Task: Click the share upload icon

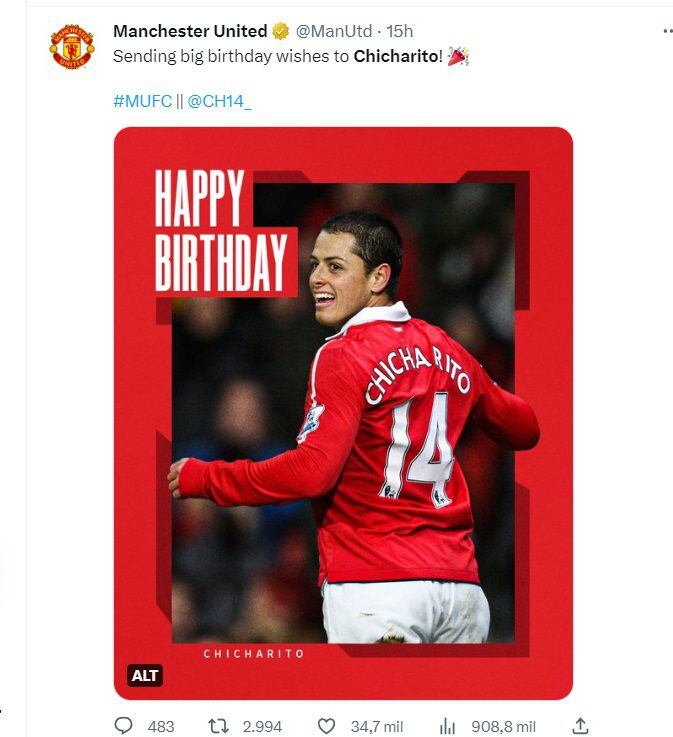Action: point(580,726)
